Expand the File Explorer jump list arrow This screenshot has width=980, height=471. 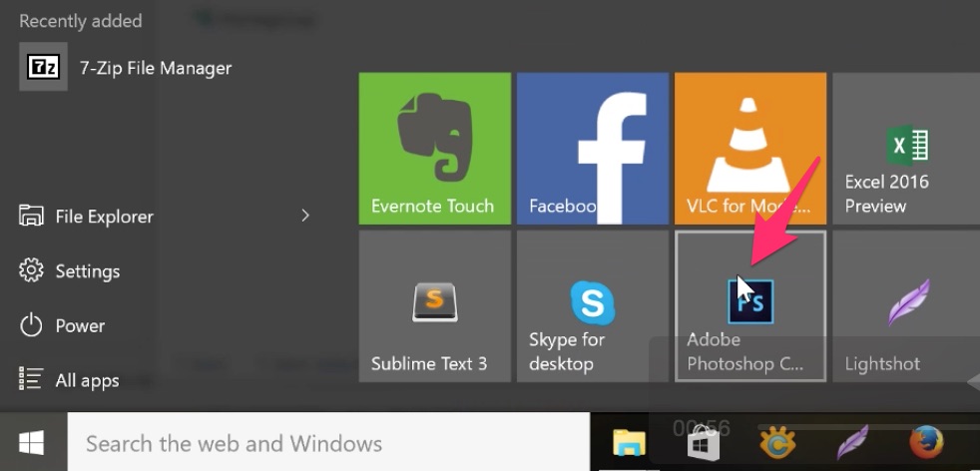point(305,217)
